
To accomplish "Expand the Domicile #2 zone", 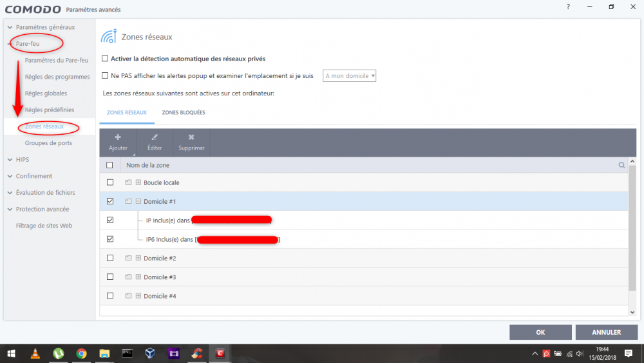I will point(138,258).
